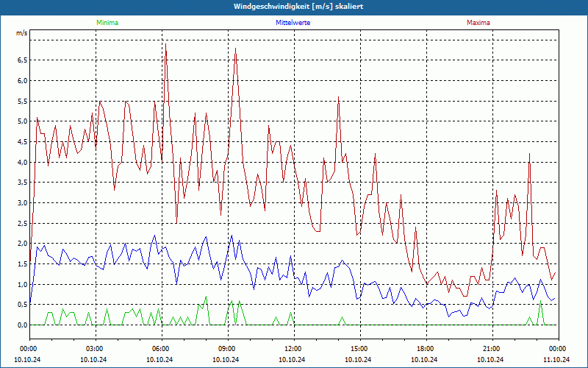588x368 pixels.
Task: Click the red Maxima legend label
Action: point(478,23)
